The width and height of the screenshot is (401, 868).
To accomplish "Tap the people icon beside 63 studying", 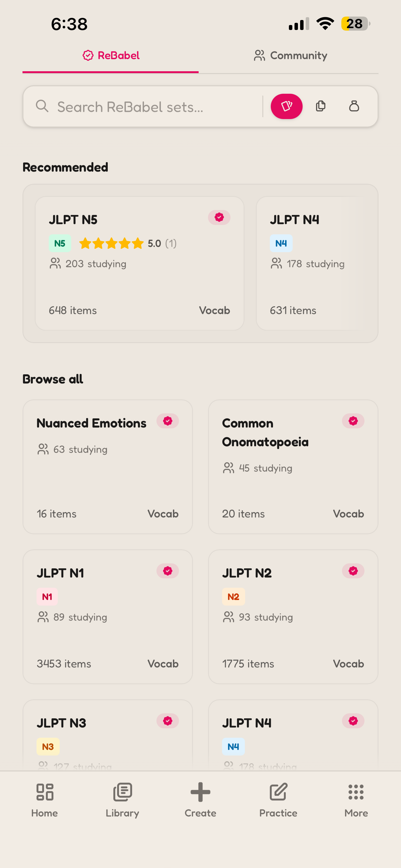I will pos(43,449).
